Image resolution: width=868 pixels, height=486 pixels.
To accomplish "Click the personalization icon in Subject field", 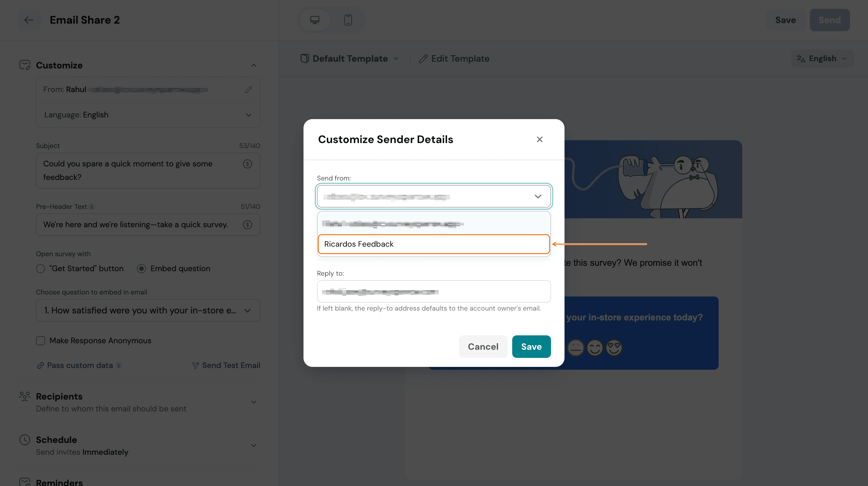I will pyautogui.click(x=247, y=164).
